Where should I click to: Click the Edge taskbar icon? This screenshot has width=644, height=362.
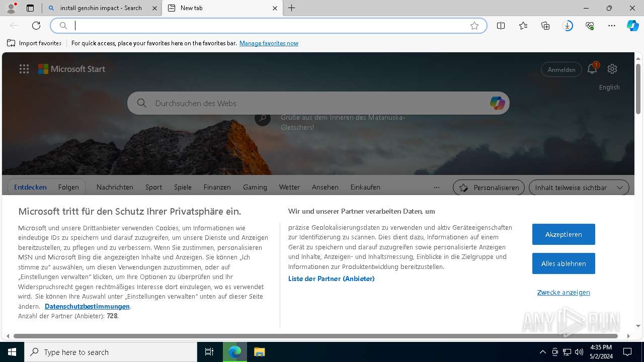234,352
